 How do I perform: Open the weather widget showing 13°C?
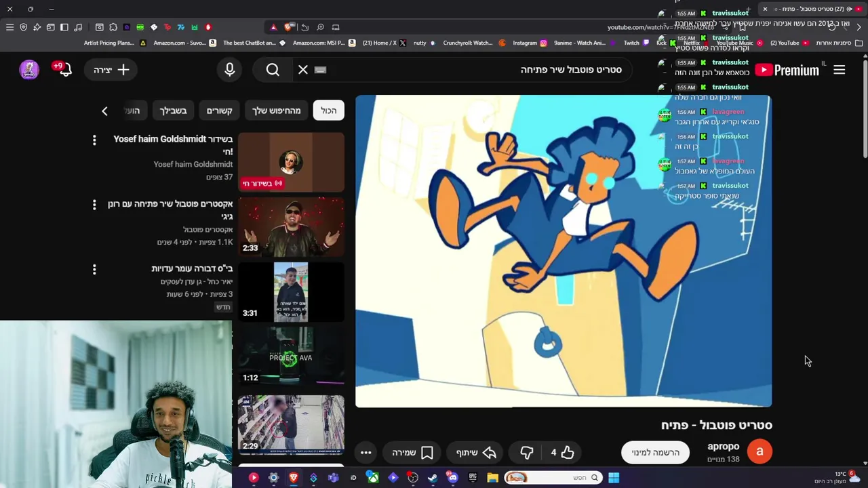837,478
